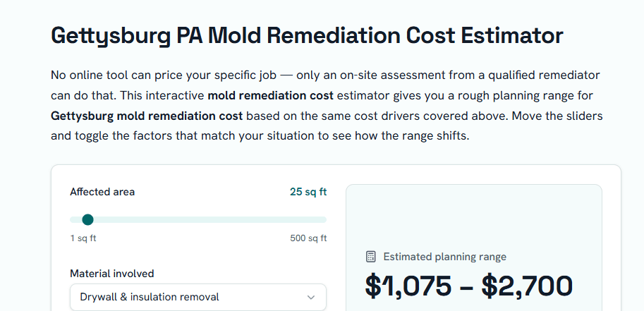This screenshot has height=311, width=644.
Task: Click the $1,075 – $2,700 price range
Action: click(468, 286)
